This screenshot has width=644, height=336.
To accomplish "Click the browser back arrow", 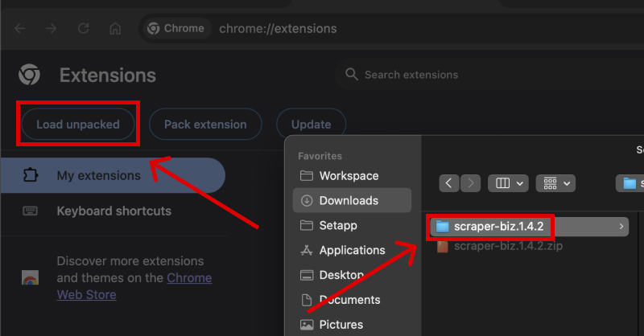I will [19, 29].
